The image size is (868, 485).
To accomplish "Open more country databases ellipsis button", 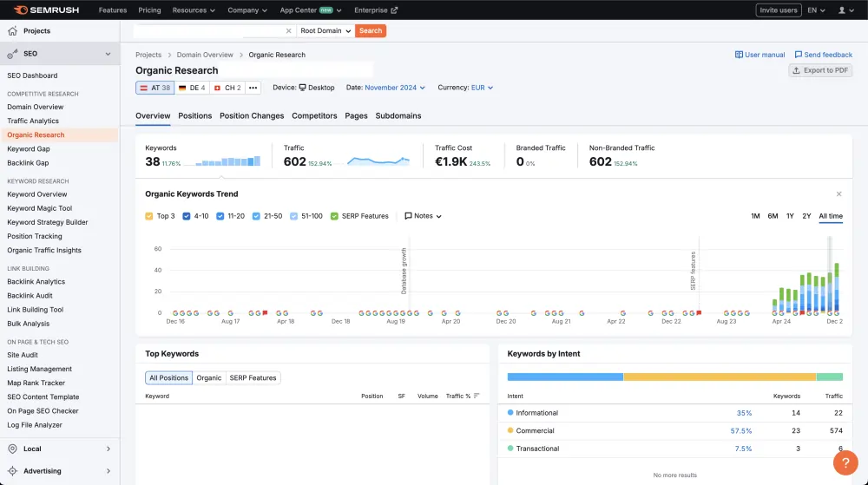I will point(253,88).
